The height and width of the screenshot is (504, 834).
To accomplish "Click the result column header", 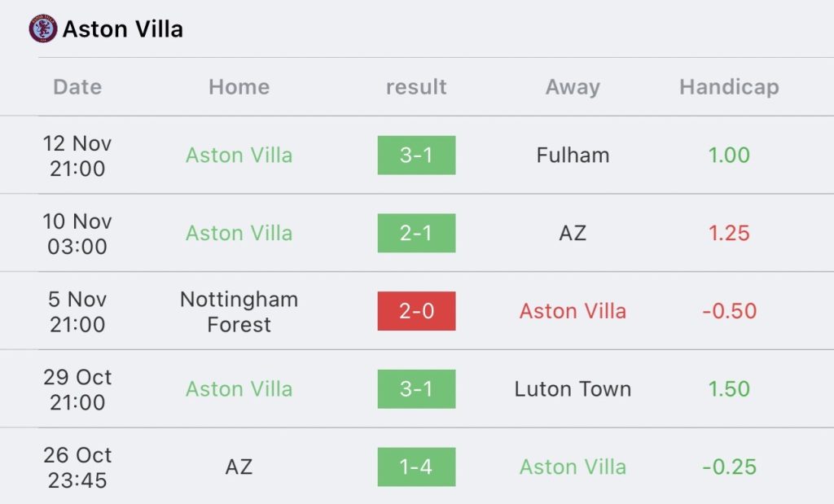I will pos(416,87).
